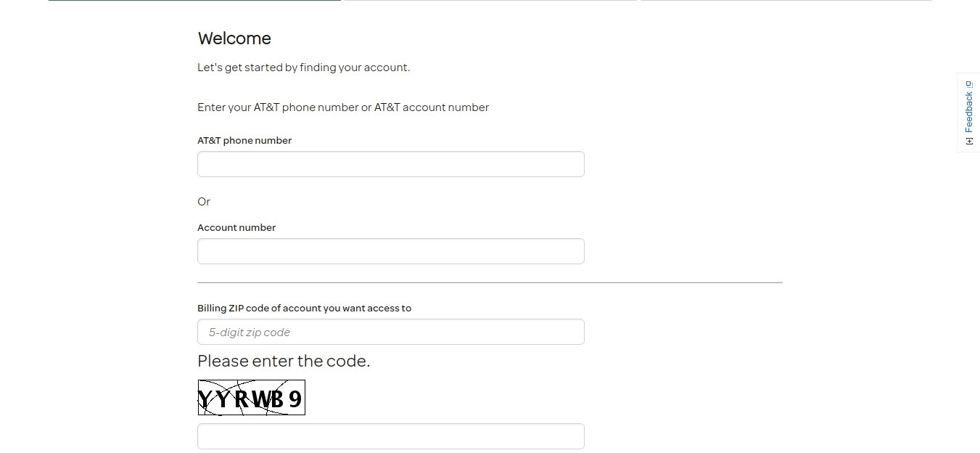Click the green progress indicator bar
This screenshot has width=980, height=453.
194,2
